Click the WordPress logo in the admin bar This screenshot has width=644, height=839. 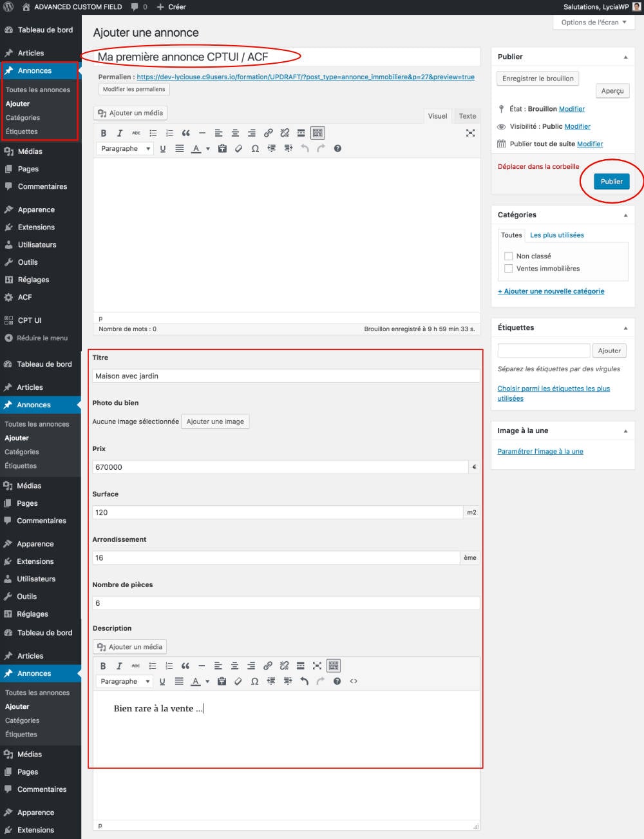[8, 7]
